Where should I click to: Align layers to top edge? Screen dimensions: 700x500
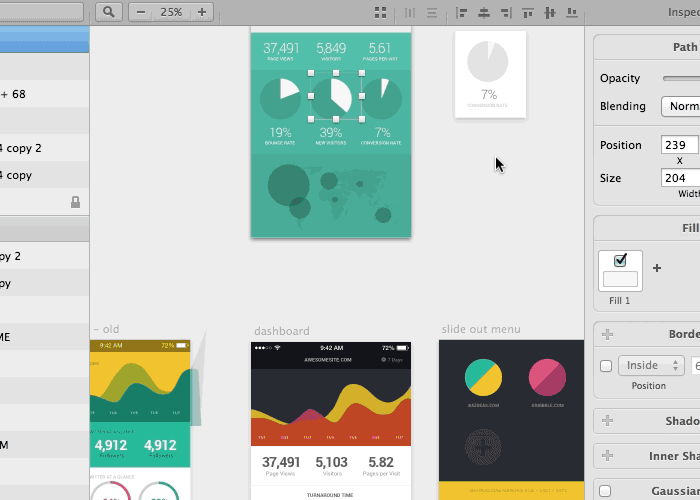528,12
